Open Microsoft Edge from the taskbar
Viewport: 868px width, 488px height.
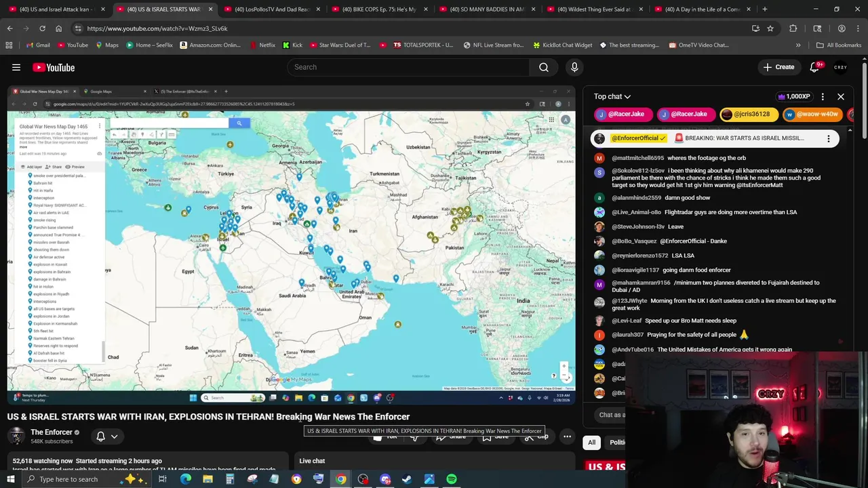pyautogui.click(x=185, y=479)
